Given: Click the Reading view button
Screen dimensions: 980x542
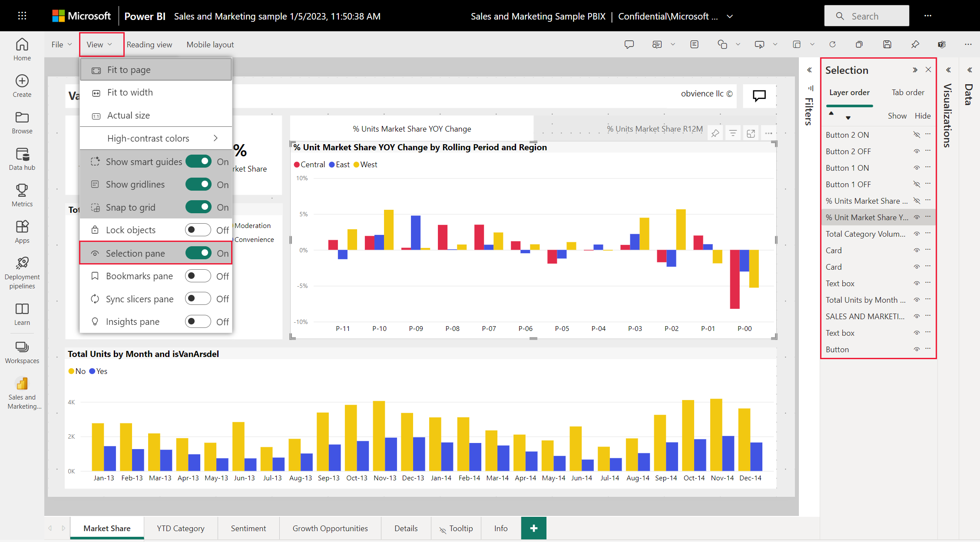Looking at the screenshot, I should pos(149,44).
